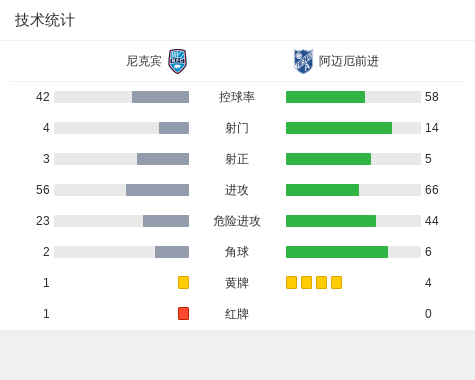The width and height of the screenshot is (475, 380).
Task: Click the 红牌 stat label
Action: click(x=237, y=314)
